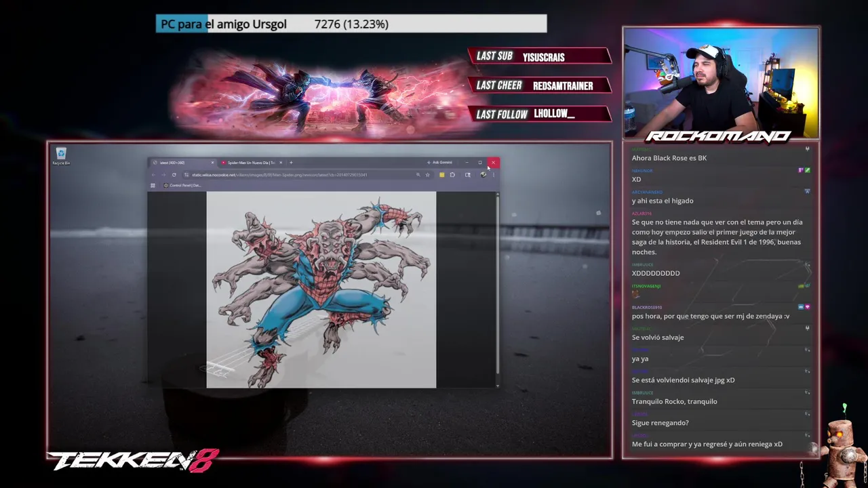Open the Control Panel bookmark
Image resolution: width=868 pixels, height=488 pixels.
(x=182, y=185)
